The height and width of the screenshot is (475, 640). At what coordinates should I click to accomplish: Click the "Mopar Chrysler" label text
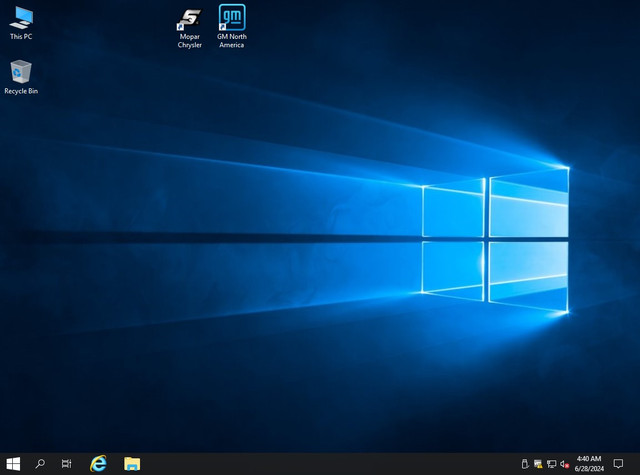[x=189, y=41]
